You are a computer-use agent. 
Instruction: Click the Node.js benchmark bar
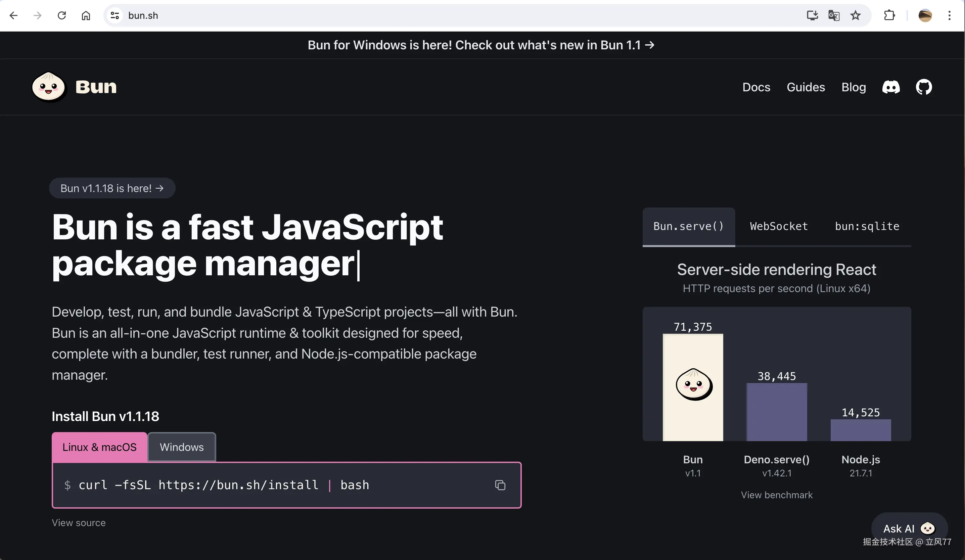click(861, 430)
